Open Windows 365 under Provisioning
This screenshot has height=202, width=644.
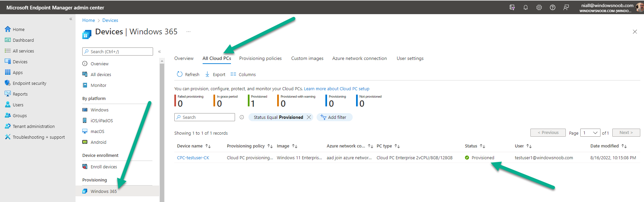click(x=117, y=191)
